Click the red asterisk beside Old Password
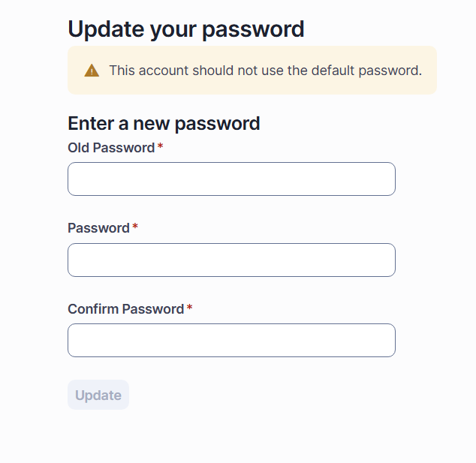Image resolution: width=476 pixels, height=463 pixels. (161, 147)
